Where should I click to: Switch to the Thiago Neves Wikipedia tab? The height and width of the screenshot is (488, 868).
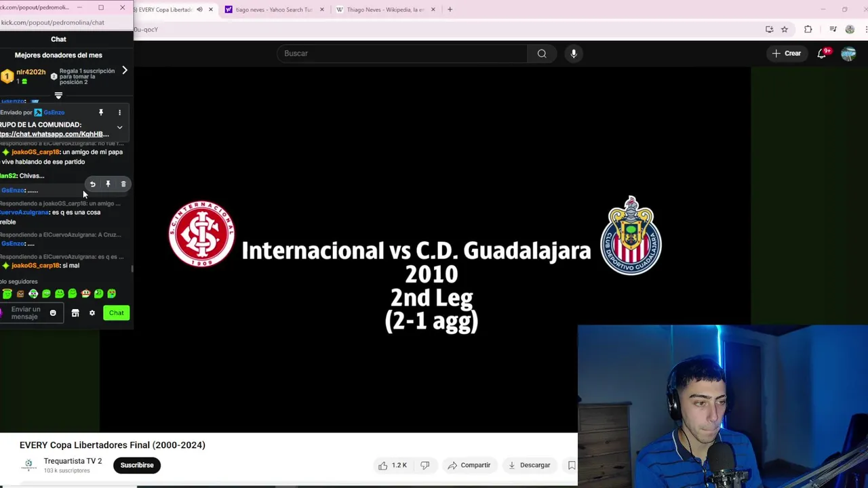385,9
